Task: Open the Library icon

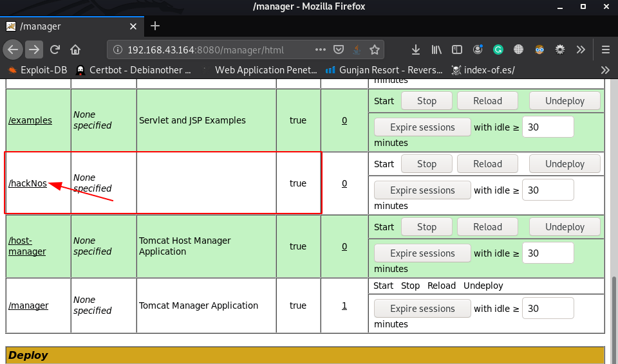Action: coord(436,50)
